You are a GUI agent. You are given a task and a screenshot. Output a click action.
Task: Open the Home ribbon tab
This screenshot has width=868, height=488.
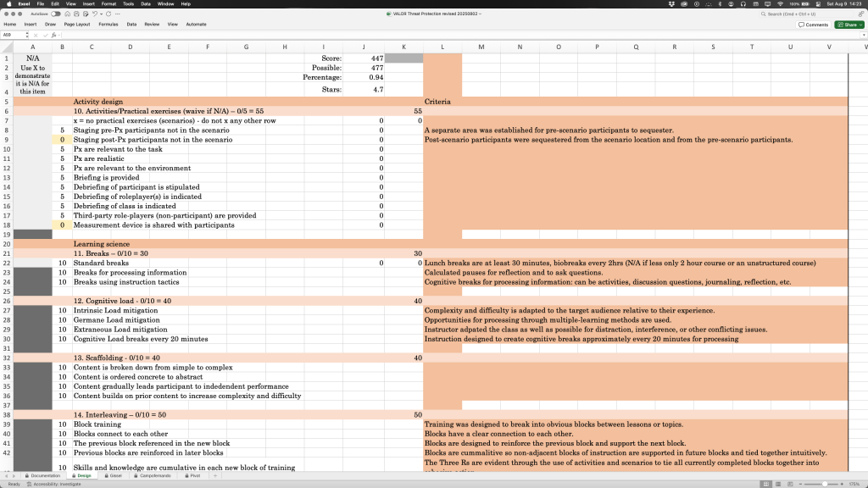pos(10,25)
